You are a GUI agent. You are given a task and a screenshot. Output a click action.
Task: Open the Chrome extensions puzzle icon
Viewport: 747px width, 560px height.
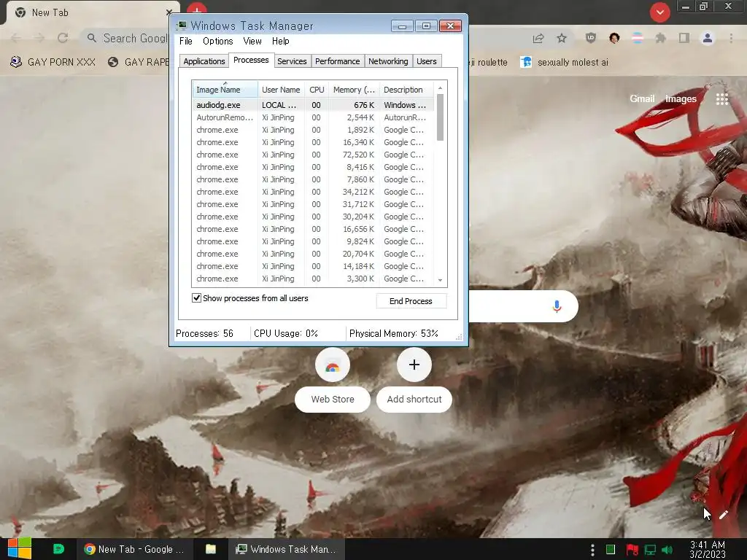[660, 38]
